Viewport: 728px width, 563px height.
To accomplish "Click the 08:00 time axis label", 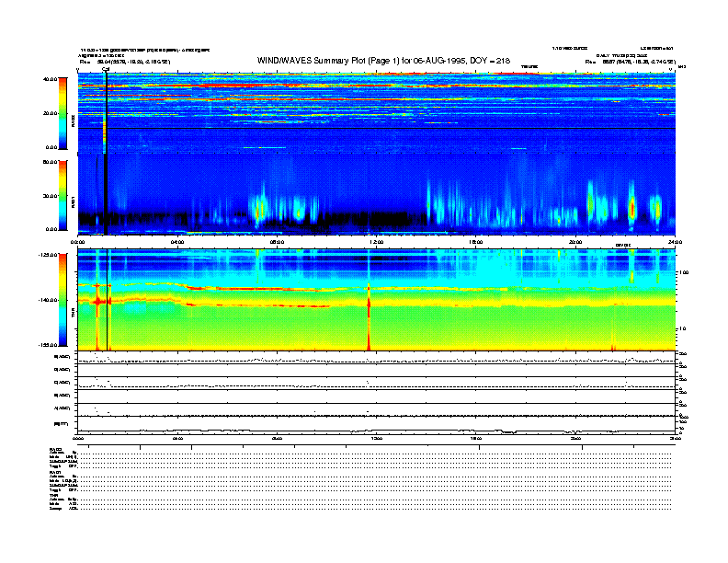I will pos(277,242).
